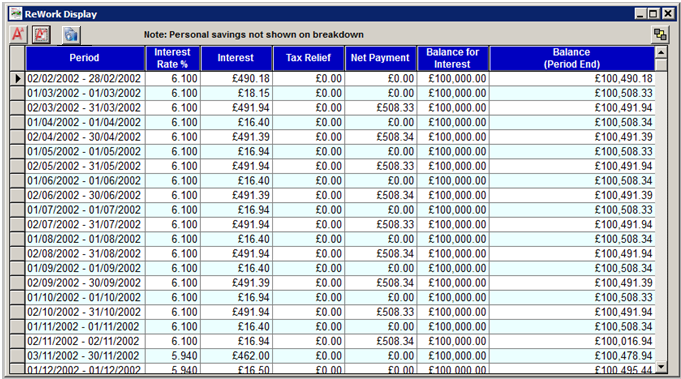681x379 pixels.
Task: Click period cell 01/06/2002 - 01/06/2002
Action: pos(85,181)
